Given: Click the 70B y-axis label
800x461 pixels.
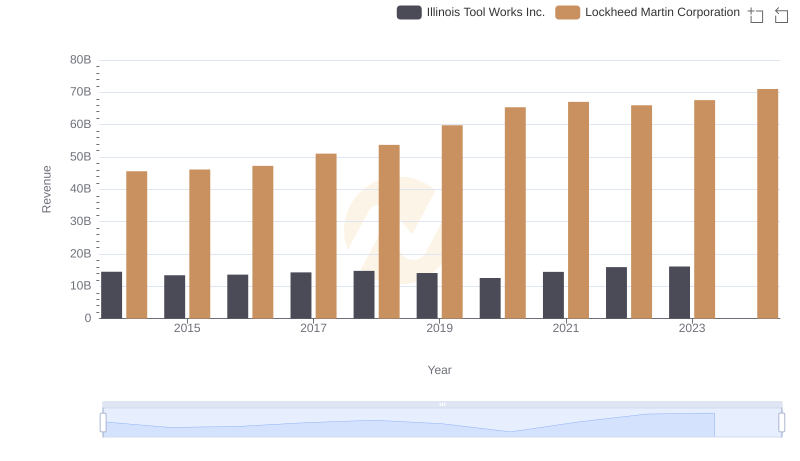Looking at the screenshot, I should 81,92.
